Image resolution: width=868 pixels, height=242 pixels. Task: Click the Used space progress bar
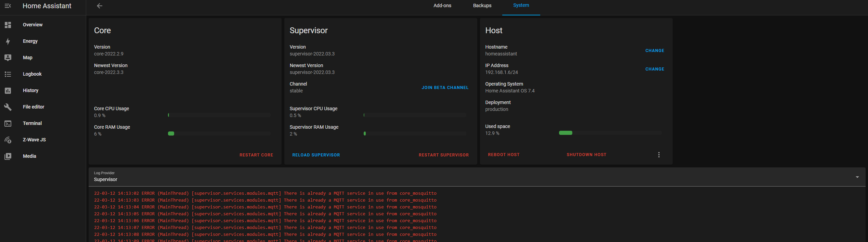(x=610, y=133)
